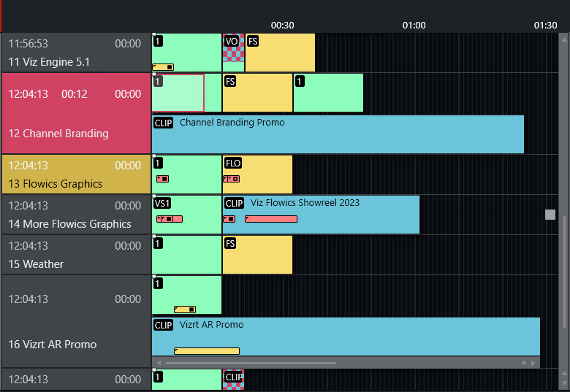Click the VO badge in story 11
This screenshot has width=570, height=392.
click(x=232, y=42)
